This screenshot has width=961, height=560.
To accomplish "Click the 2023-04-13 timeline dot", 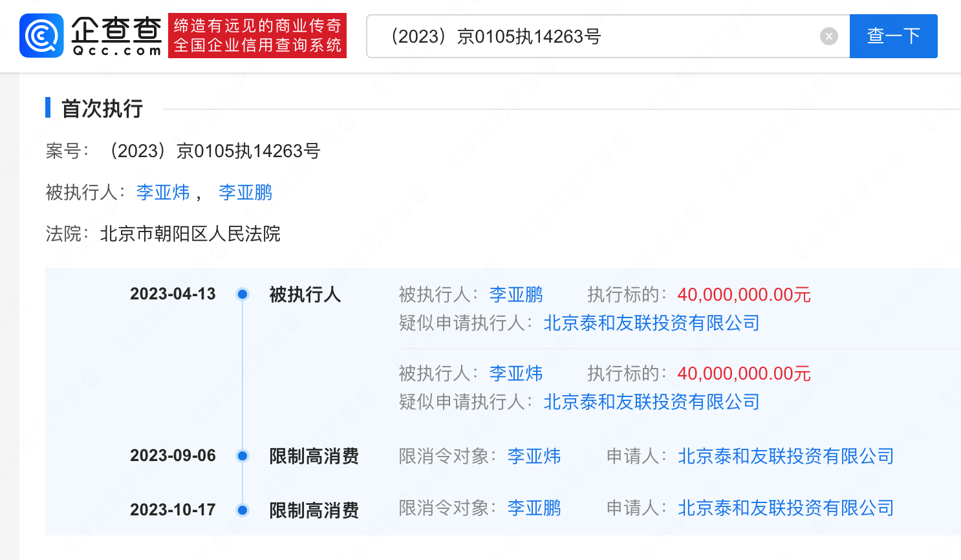I will pyautogui.click(x=243, y=294).
